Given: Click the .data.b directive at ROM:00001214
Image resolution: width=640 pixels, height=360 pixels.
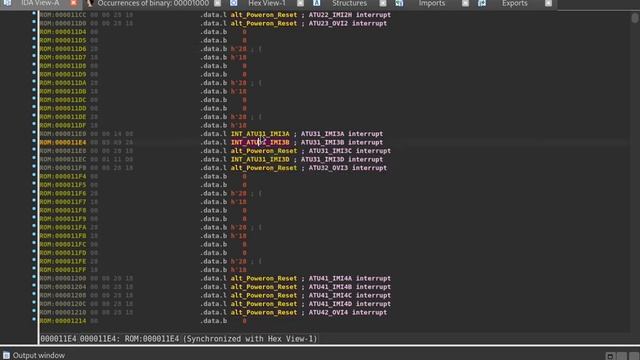Looking at the screenshot, I should [x=213, y=321].
